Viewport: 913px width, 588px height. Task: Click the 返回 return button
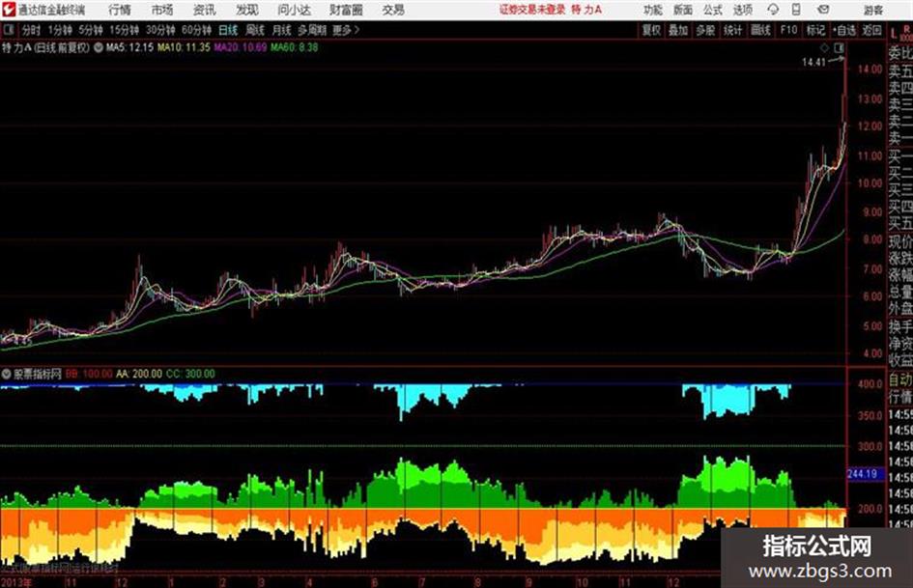pyautogui.click(x=871, y=30)
